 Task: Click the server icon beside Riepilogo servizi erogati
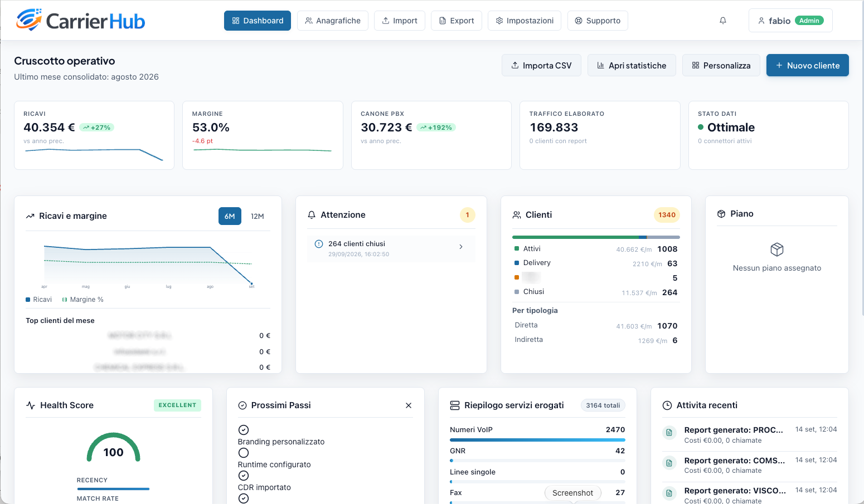point(455,405)
